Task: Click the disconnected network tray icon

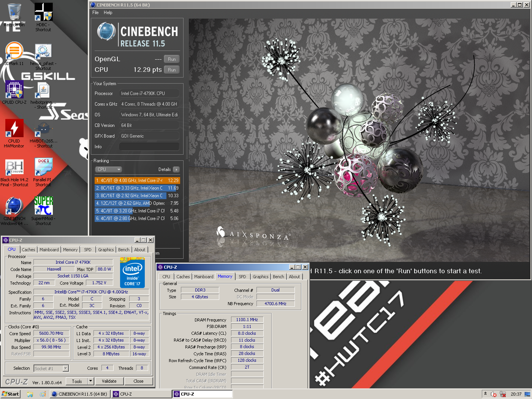Action: tap(503, 394)
